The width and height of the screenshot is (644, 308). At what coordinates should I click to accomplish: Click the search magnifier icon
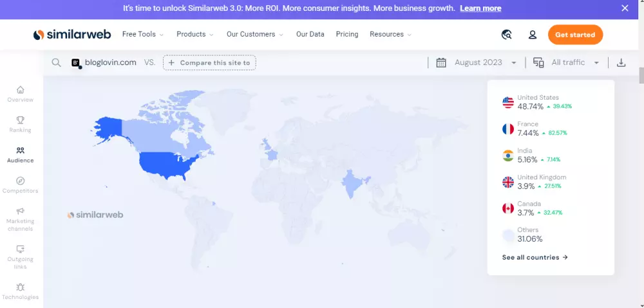pyautogui.click(x=56, y=63)
